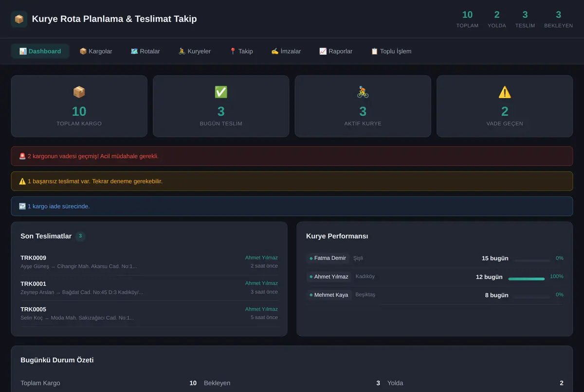Go to the Kuryeler tab
This screenshot has height=392, width=584.
[194, 51]
